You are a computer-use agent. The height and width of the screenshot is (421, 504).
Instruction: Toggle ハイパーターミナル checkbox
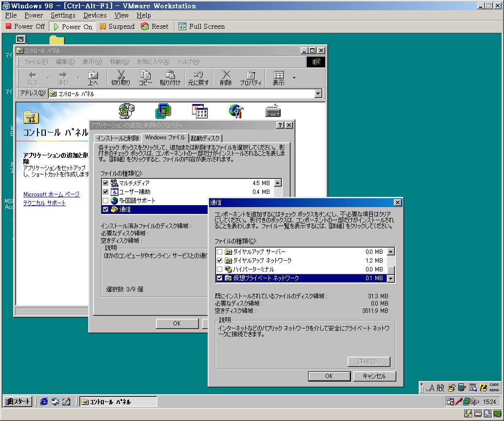(x=219, y=269)
